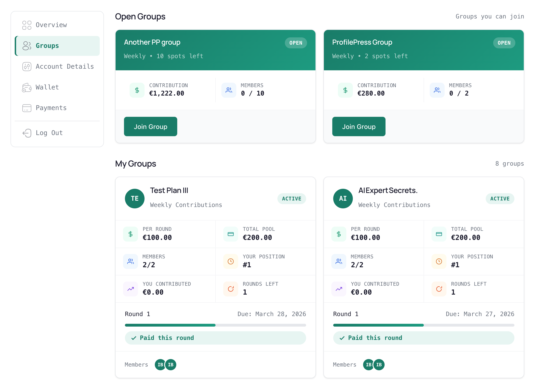Click first IB member avatar in AIExpertSecrets
This screenshot has height=392, width=538.
point(368,364)
